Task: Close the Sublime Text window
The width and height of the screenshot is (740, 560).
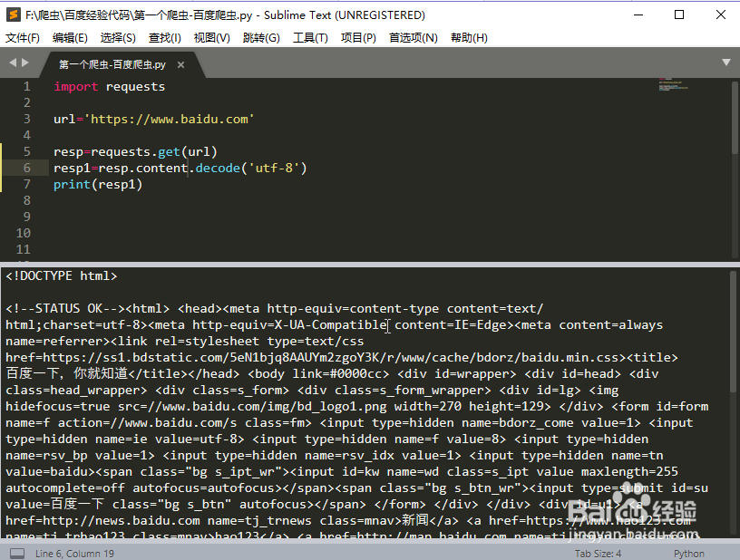Action: point(721,15)
